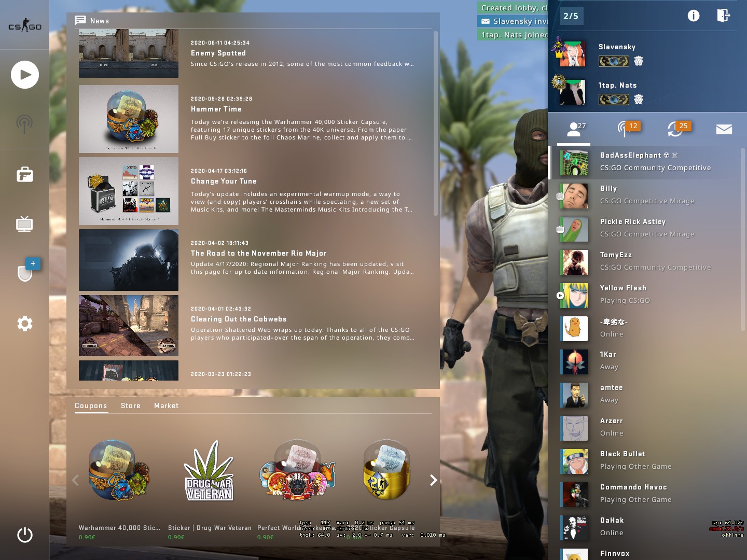Open the invites mail tab

coord(724,129)
